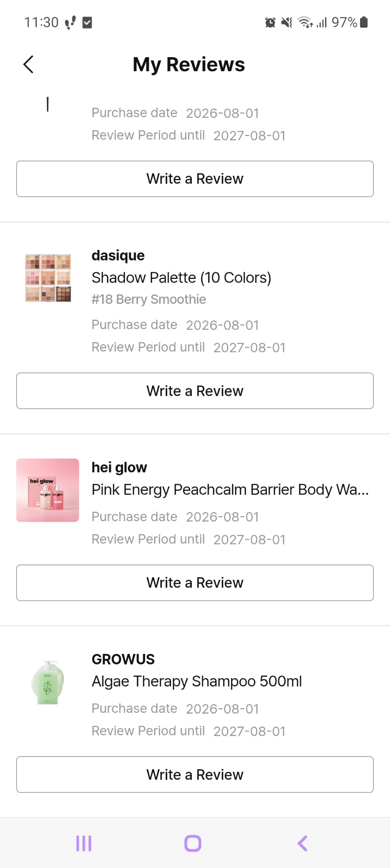Tap the Android navigation back arrow
This screenshot has height=868, width=390.
[302, 843]
